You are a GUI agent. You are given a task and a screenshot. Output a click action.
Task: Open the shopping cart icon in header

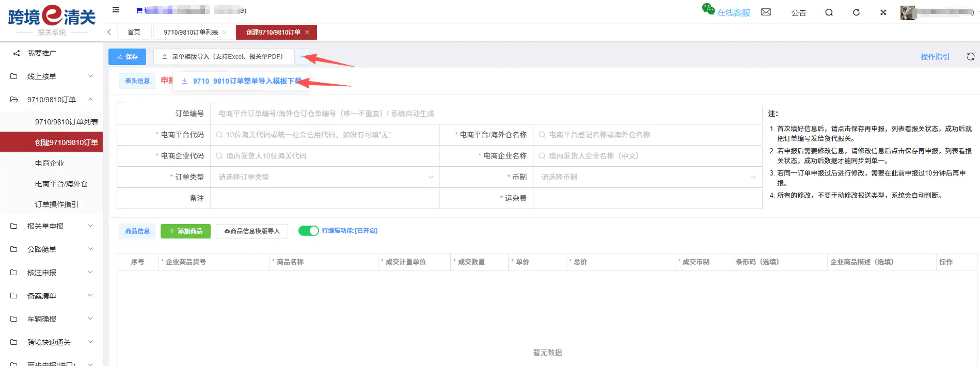tap(139, 10)
